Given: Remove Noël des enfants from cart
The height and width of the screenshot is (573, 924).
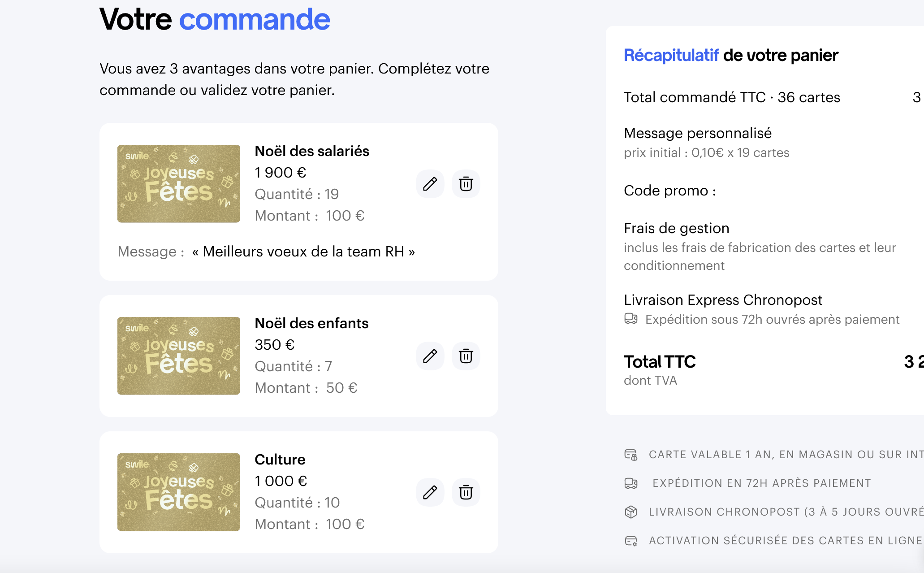Looking at the screenshot, I should (x=466, y=356).
